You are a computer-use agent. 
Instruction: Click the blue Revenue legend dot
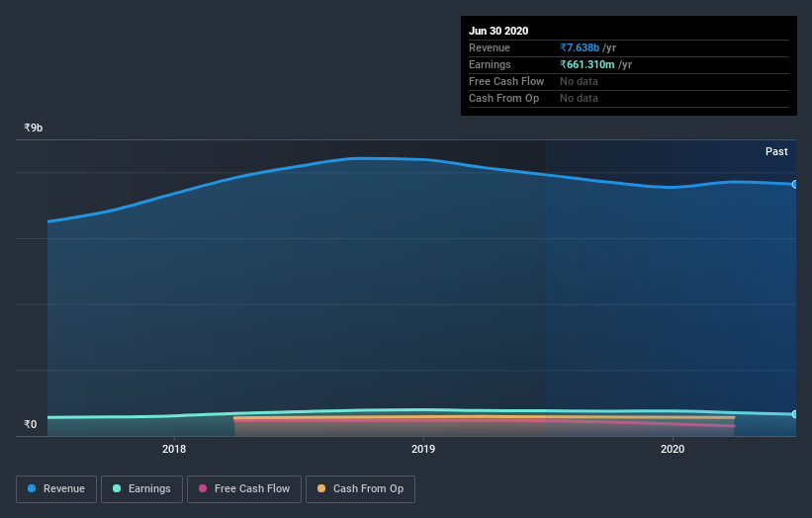(32, 488)
